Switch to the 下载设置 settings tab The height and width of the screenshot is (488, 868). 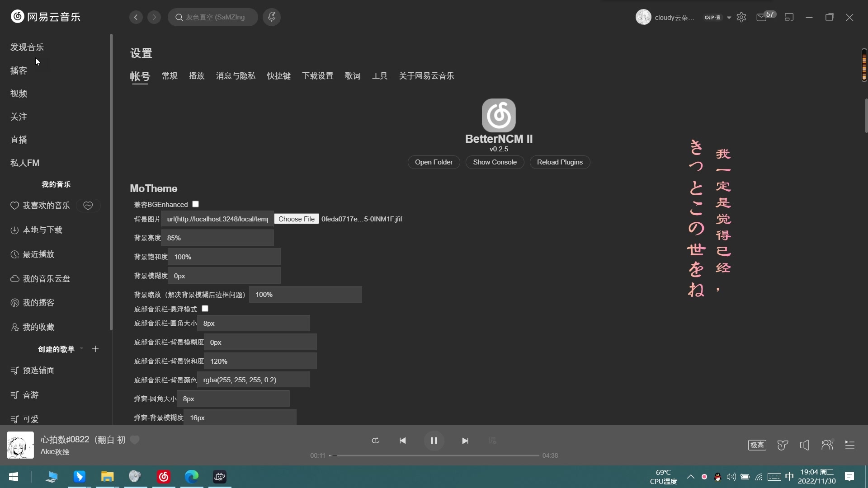(318, 76)
